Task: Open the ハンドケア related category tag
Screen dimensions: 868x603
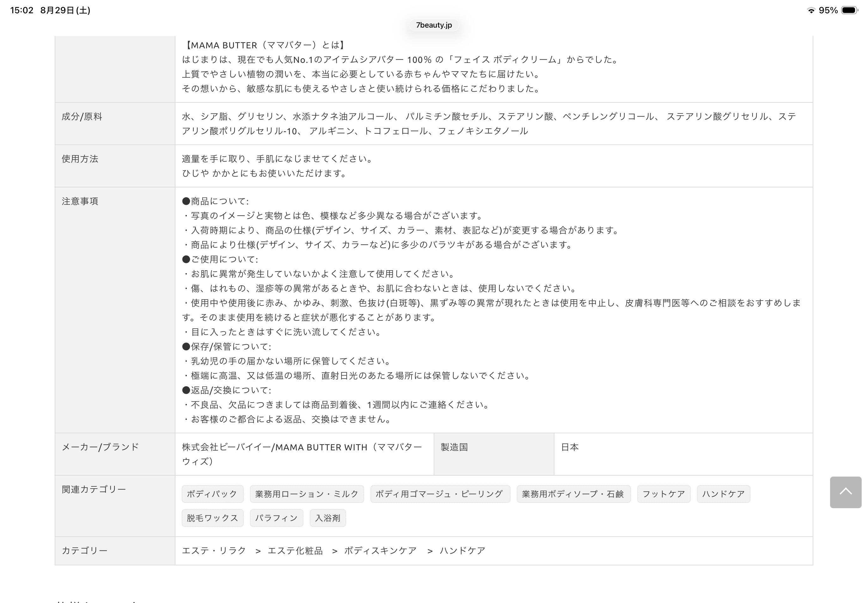Action: tap(723, 494)
